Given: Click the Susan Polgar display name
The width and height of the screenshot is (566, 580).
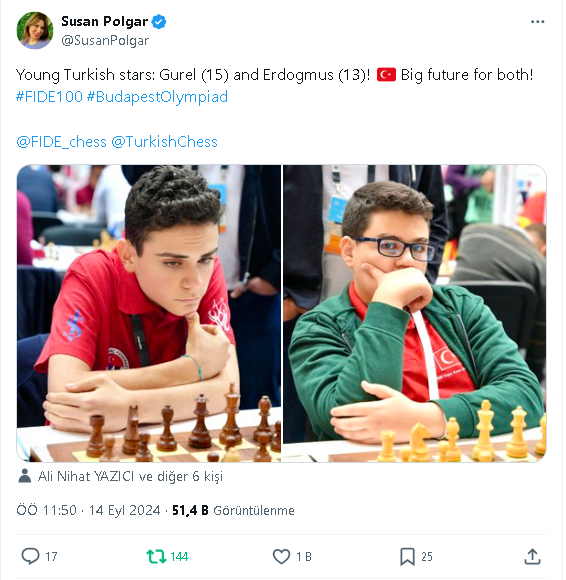Looking at the screenshot, I should pos(105,21).
